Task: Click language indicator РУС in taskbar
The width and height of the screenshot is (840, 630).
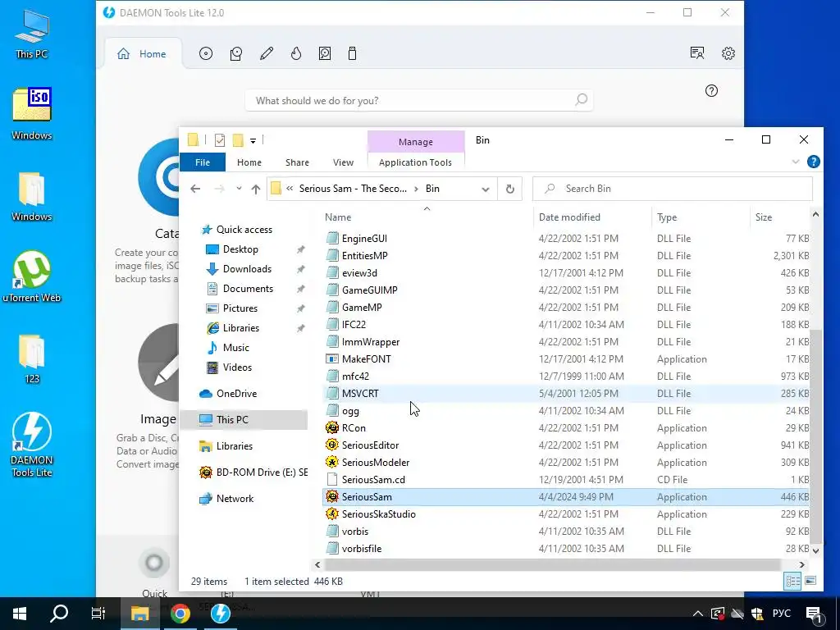Action: pyautogui.click(x=781, y=614)
